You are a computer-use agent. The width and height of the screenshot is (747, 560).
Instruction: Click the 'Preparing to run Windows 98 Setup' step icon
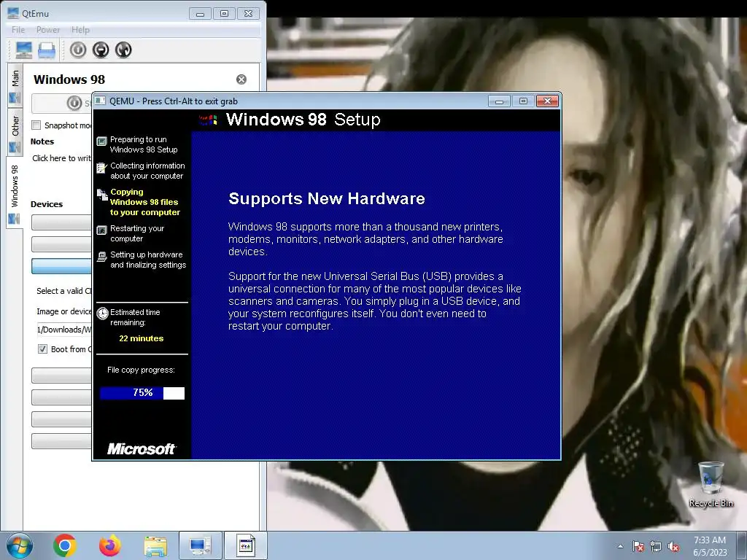pyautogui.click(x=101, y=141)
